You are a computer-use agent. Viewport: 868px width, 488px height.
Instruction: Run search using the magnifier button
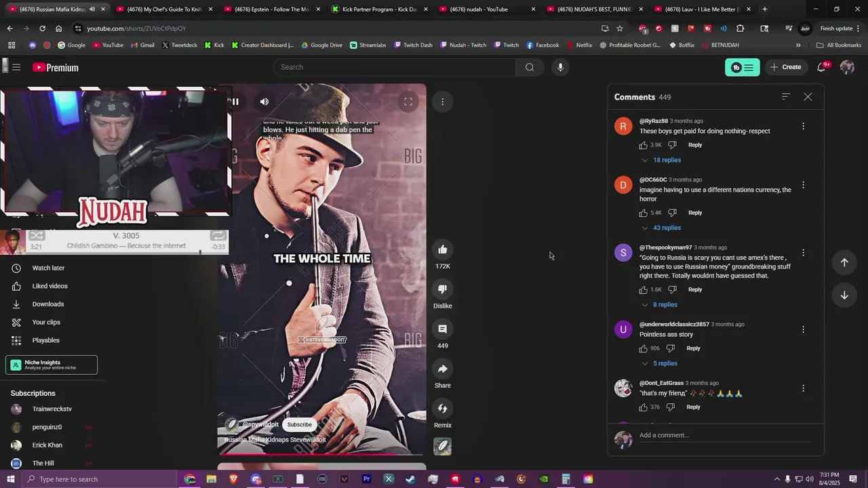pyautogui.click(x=530, y=67)
